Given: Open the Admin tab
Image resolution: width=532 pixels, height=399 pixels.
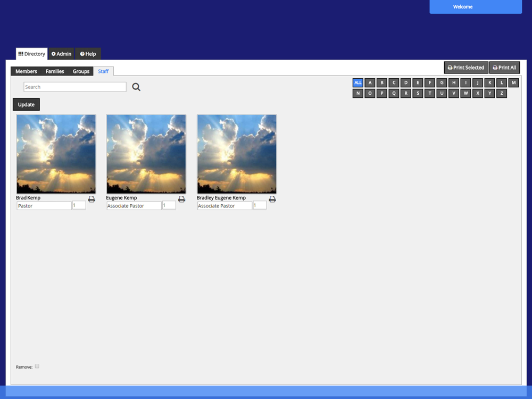Looking at the screenshot, I should tap(61, 54).
